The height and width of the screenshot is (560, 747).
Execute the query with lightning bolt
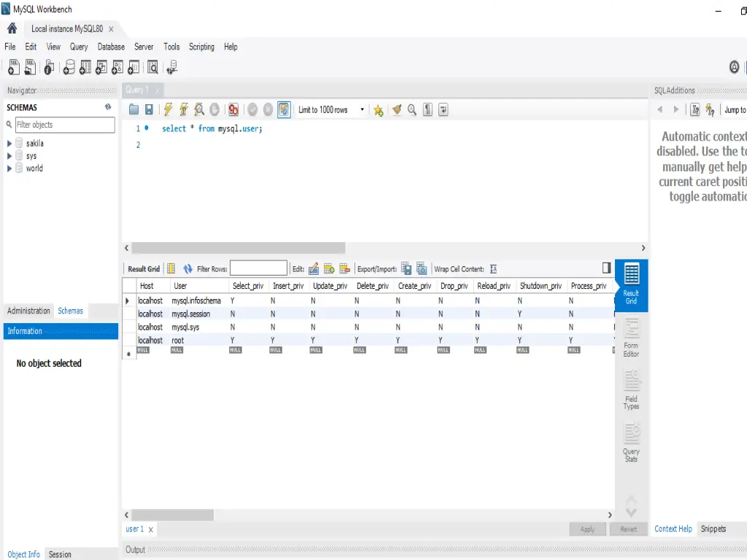tap(169, 110)
